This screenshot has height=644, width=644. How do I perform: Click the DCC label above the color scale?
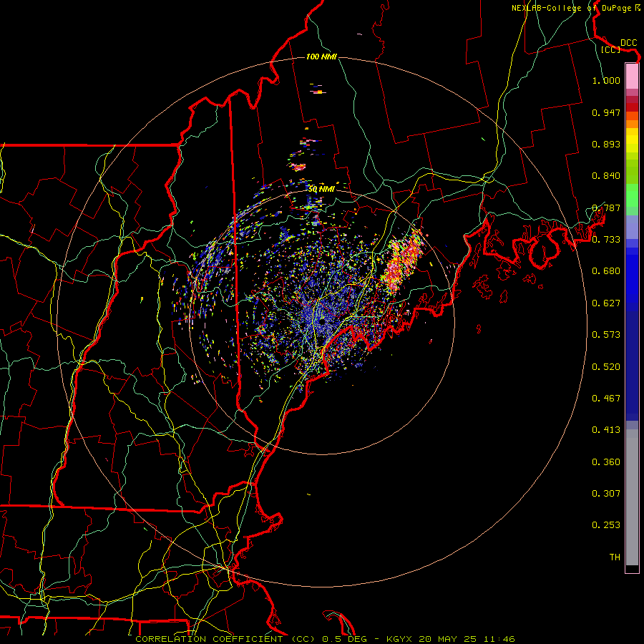[628, 42]
